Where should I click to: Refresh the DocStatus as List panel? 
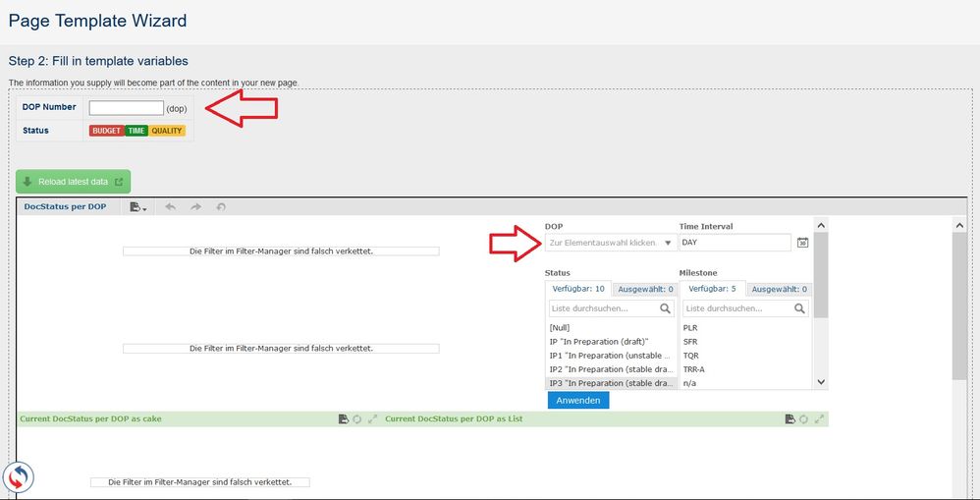(804, 419)
